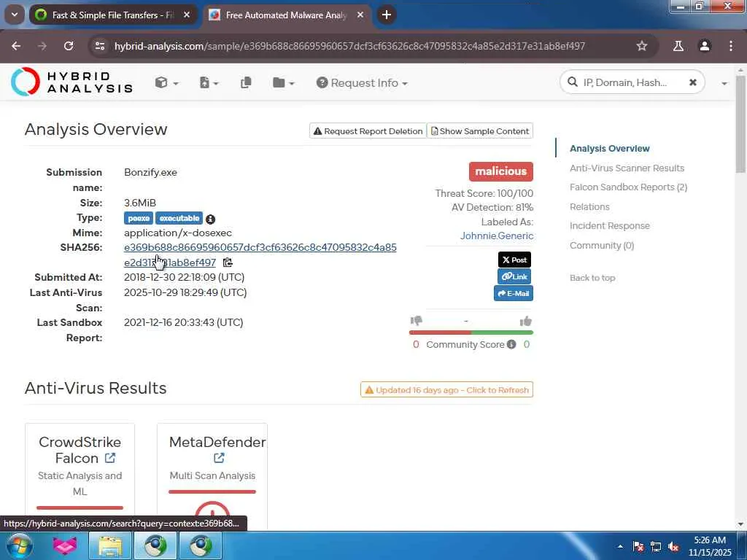The width and height of the screenshot is (747, 560).
Task: Go to Anti-Virus Scanner Results section
Action: click(x=627, y=168)
